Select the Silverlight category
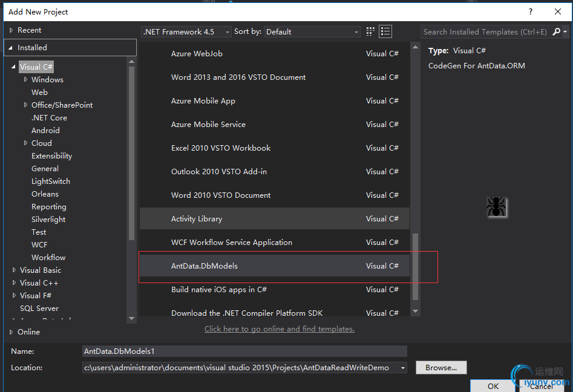573x392 pixels. (x=48, y=219)
